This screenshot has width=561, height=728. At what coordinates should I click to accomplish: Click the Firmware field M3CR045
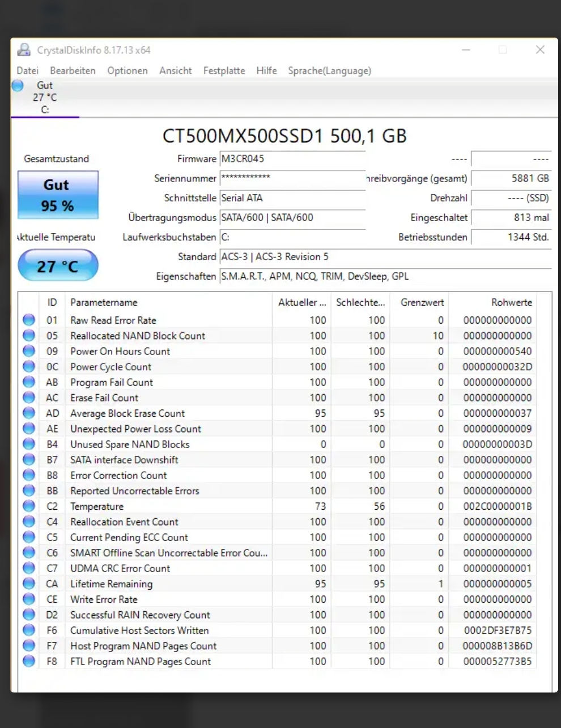click(x=292, y=159)
